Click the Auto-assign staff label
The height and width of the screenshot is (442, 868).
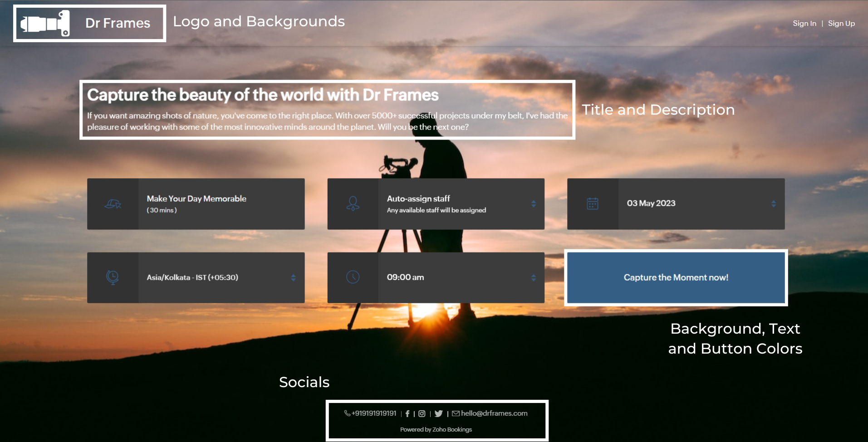pyautogui.click(x=418, y=199)
